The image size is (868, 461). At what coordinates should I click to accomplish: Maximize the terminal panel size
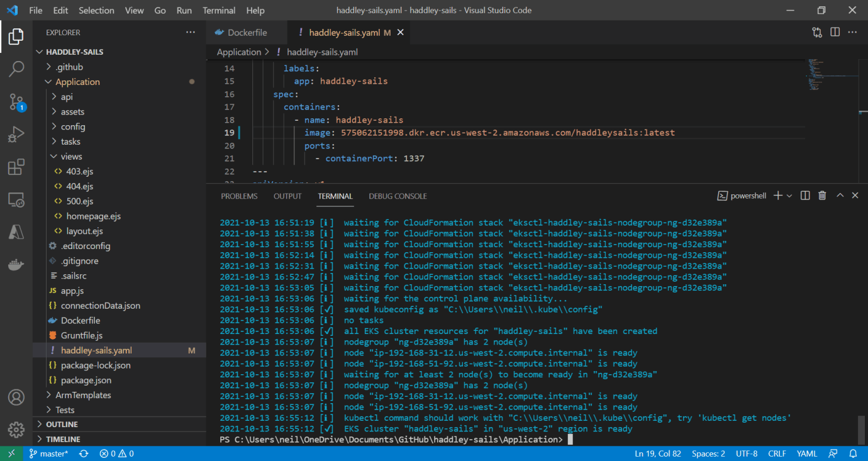(840, 196)
